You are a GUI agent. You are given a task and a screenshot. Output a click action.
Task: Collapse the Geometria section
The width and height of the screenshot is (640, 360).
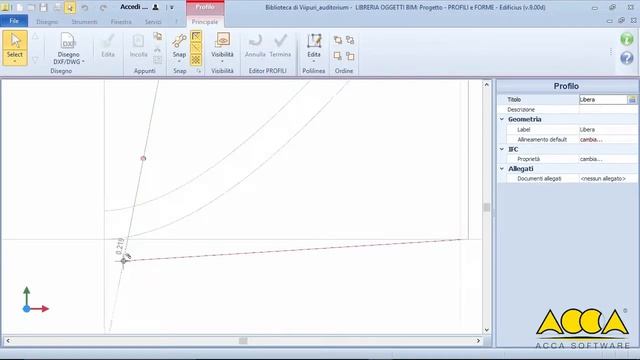tap(502, 119)
